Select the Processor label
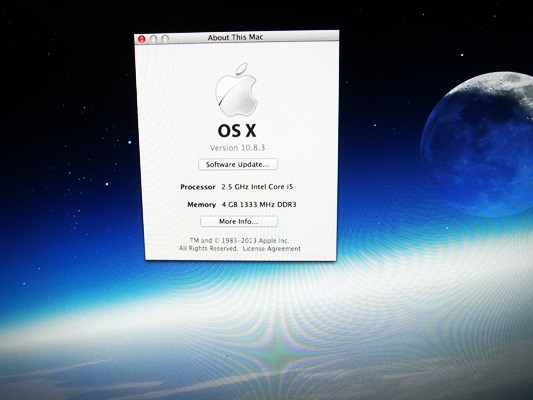 click(x=198, y=187)
